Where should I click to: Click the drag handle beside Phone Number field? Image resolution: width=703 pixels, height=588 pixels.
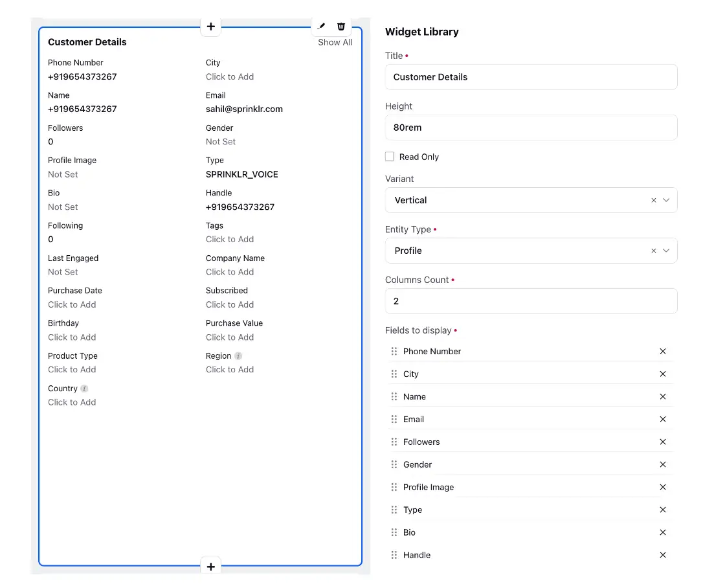point(394,351)
